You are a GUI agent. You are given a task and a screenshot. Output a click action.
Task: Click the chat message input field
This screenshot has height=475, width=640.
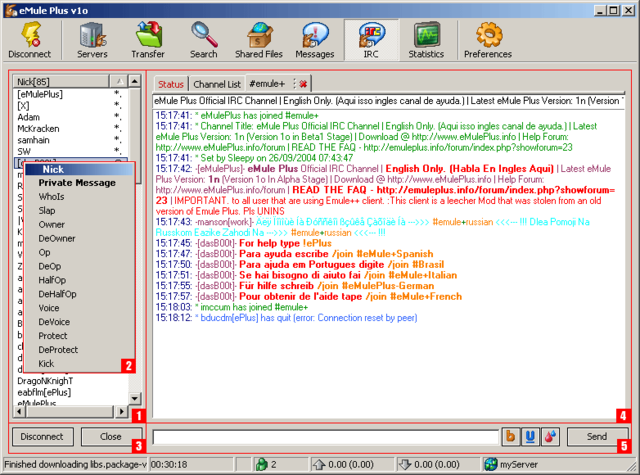tap(326, 437)
